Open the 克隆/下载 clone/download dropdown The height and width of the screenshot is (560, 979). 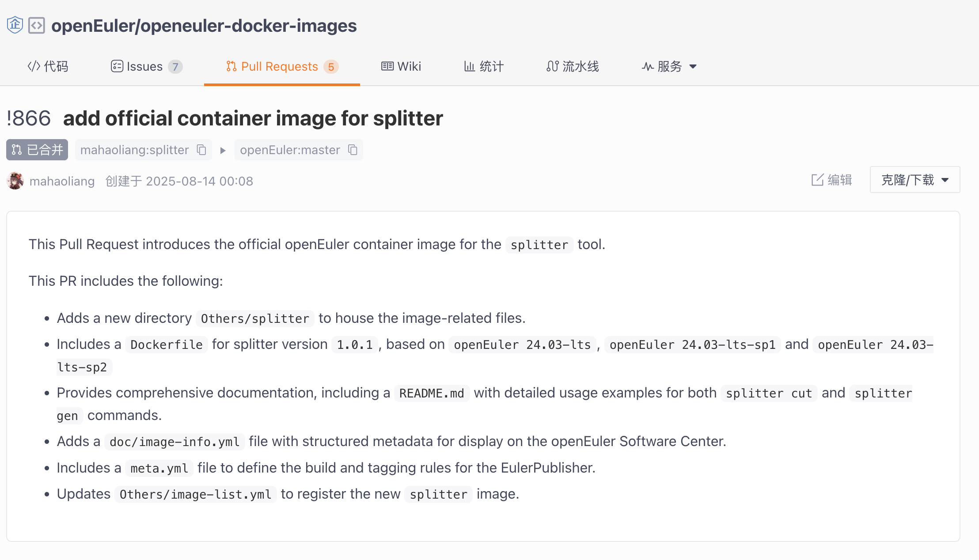915,180
